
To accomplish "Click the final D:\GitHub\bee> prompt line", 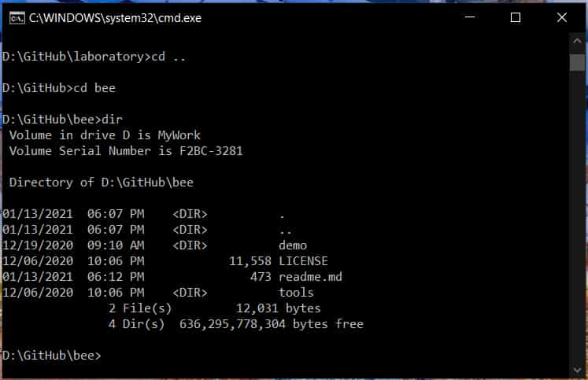I will [x=52, y=356].
